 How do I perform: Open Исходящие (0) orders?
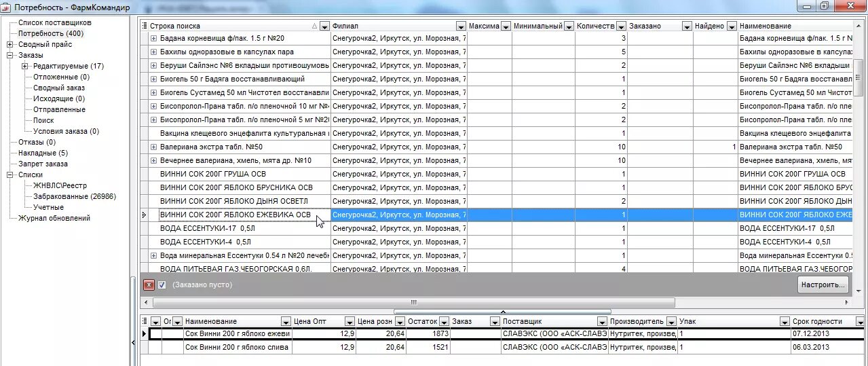point(59,98)
